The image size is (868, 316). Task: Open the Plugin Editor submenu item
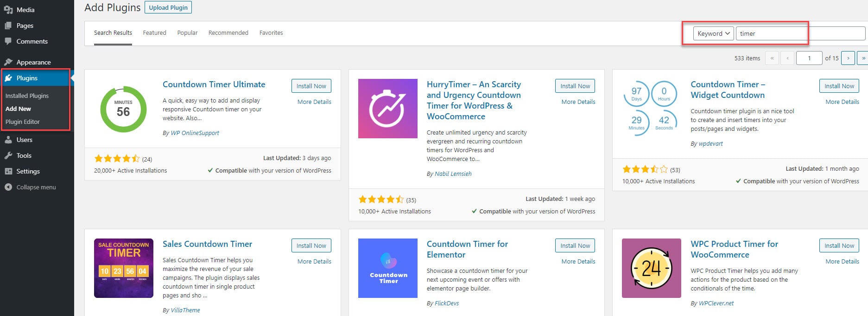(23, 122)
